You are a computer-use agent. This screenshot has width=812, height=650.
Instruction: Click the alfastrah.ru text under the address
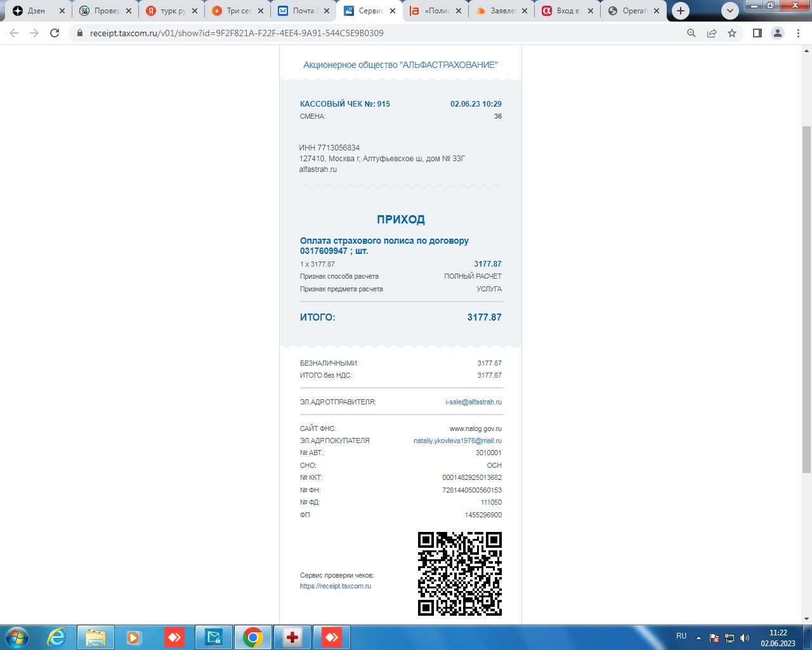tap(318, 169)
